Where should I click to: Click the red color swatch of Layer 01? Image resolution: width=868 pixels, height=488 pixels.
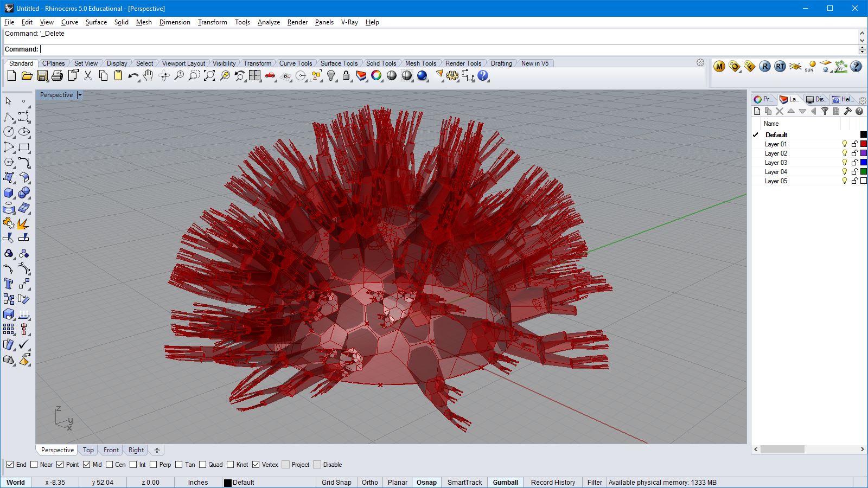click(x=864, y=144)
